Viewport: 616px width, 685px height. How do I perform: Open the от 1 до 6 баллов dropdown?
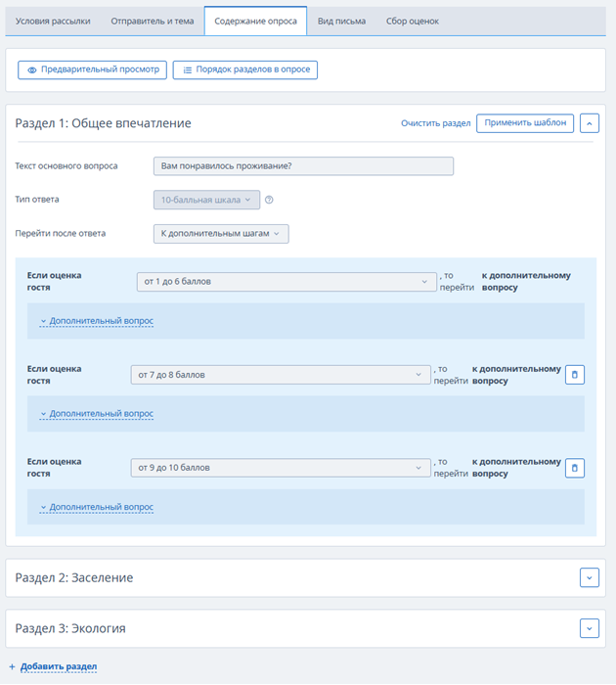tap(286, 282)
